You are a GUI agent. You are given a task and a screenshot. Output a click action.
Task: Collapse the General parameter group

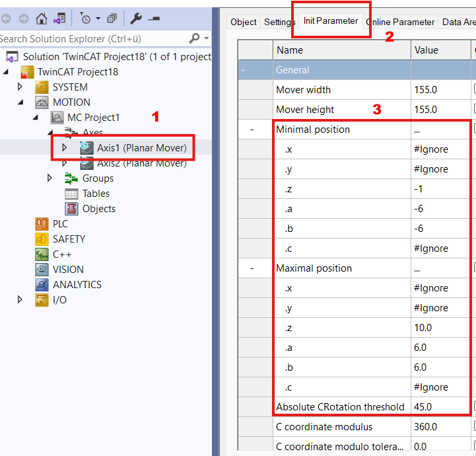pyautogui.click(x=243, y=70)
